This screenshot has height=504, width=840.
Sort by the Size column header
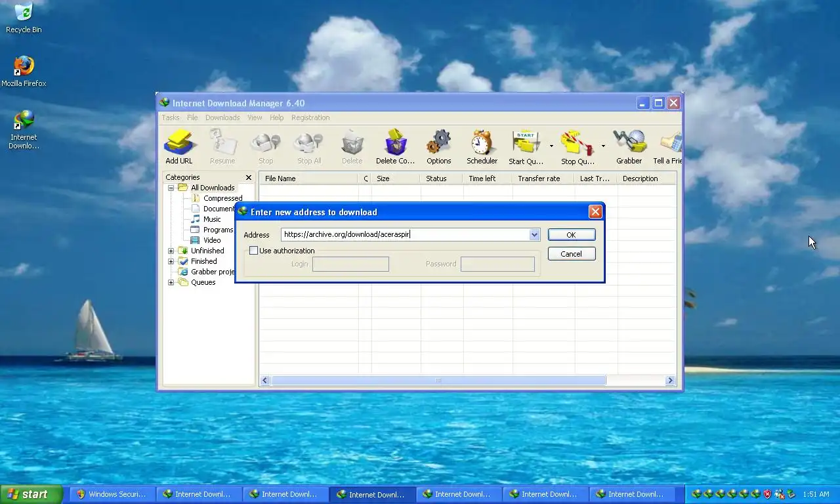[x=396, y=178]
